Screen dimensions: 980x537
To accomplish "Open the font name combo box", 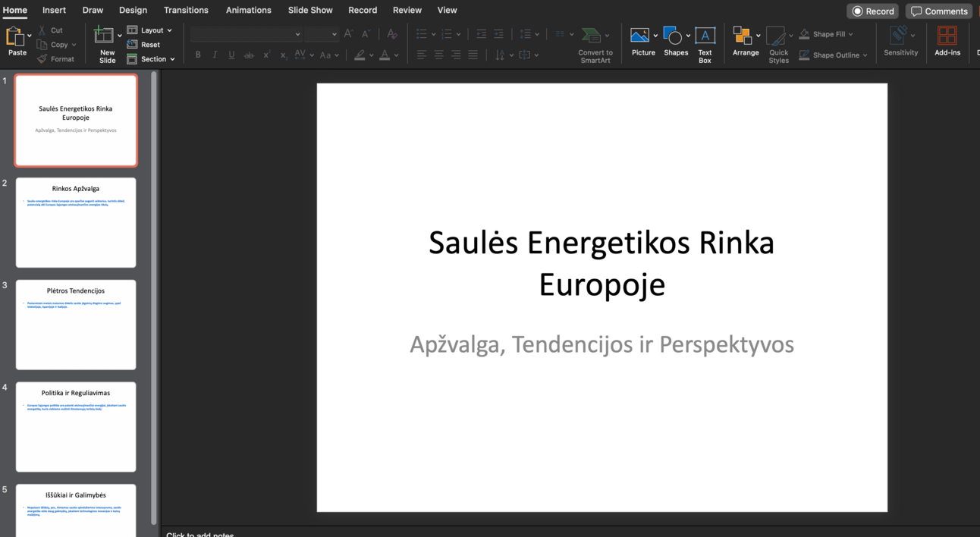I will 246,34.
